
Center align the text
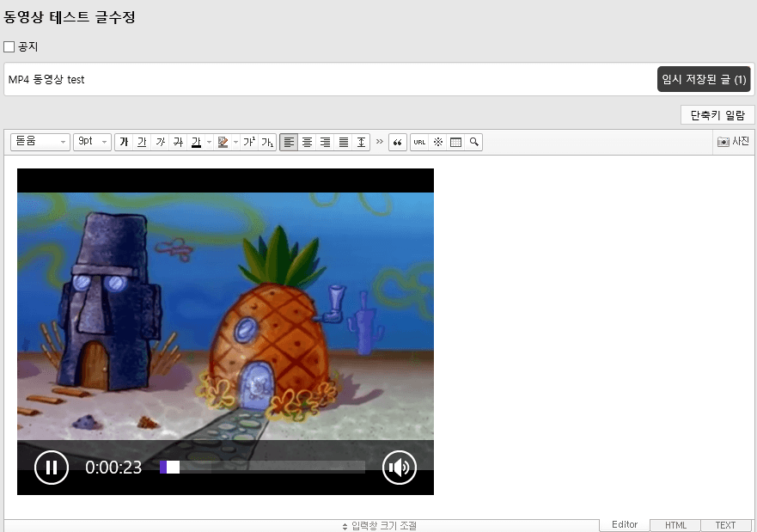click(307, 142)
